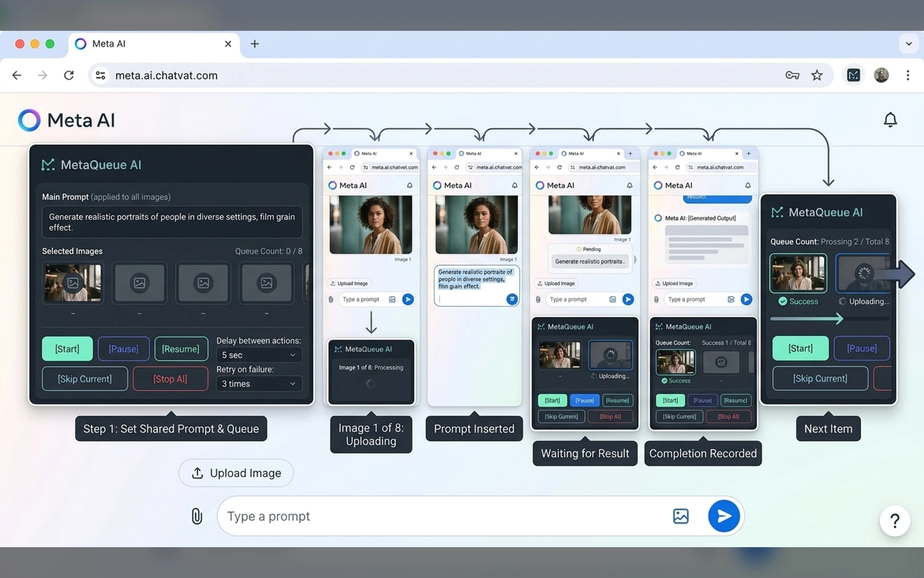Close the Meta AI browser tab
Viewport: 924px width, 578px height.
(x=228, y=44)
